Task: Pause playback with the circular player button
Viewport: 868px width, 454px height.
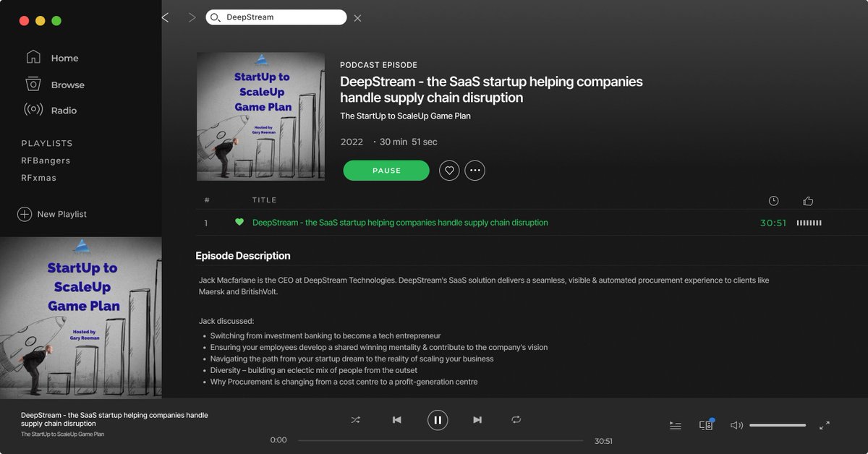Action: pyautogui.click(x=438, y=419)
